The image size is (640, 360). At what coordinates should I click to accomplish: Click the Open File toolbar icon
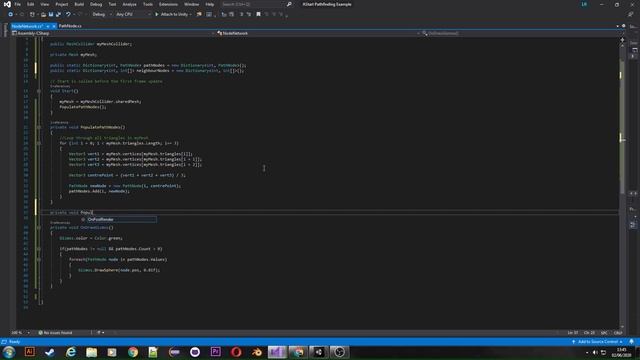tap(43, 14)
